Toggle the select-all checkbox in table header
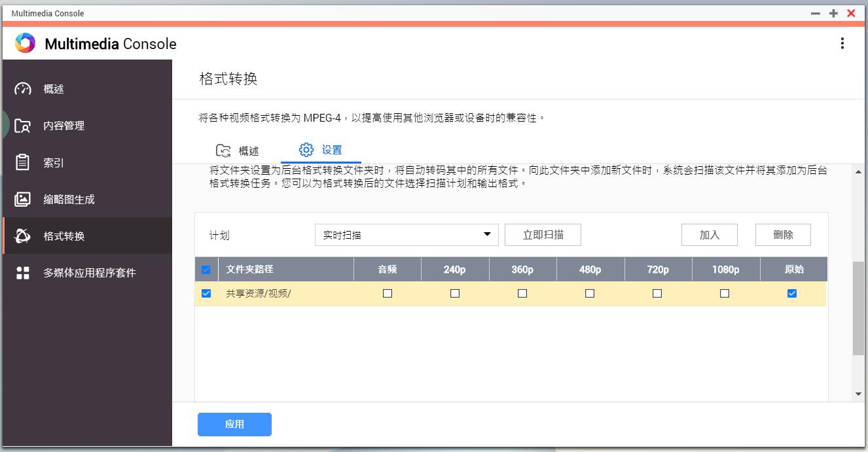The image size is (868, 452). pos(205,269)
